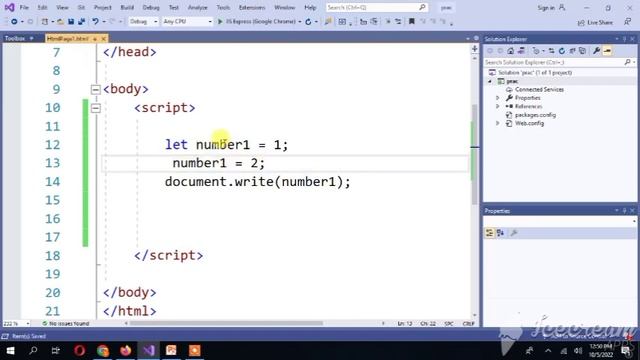Open Google Chrome from the taskbar

[103, 351]
